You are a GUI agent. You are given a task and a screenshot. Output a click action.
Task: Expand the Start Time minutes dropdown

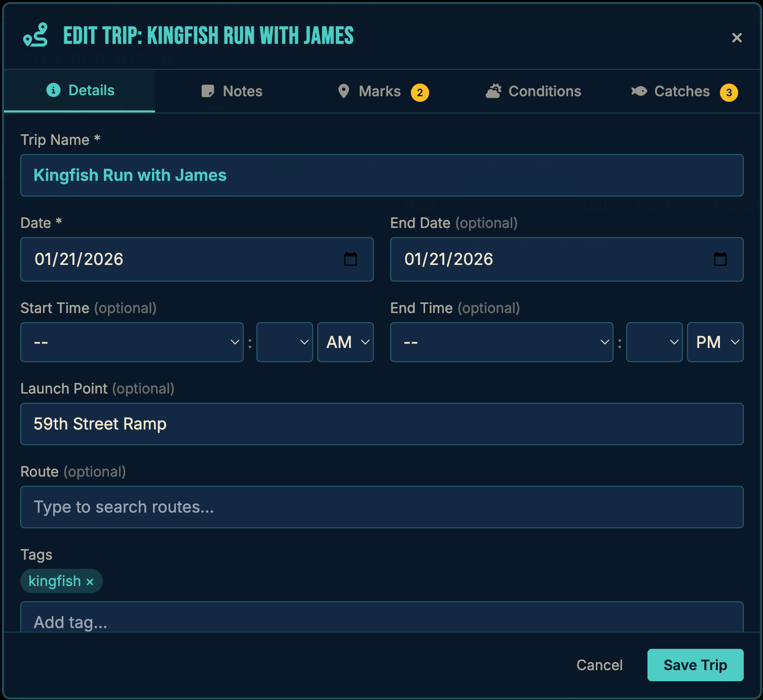point(284,342)
